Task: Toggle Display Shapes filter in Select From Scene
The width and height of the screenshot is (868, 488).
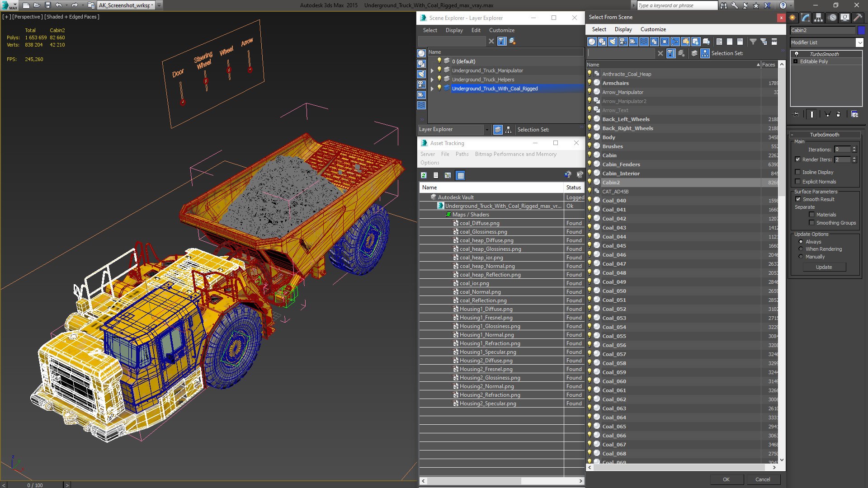Action: [x=602, y=42]
